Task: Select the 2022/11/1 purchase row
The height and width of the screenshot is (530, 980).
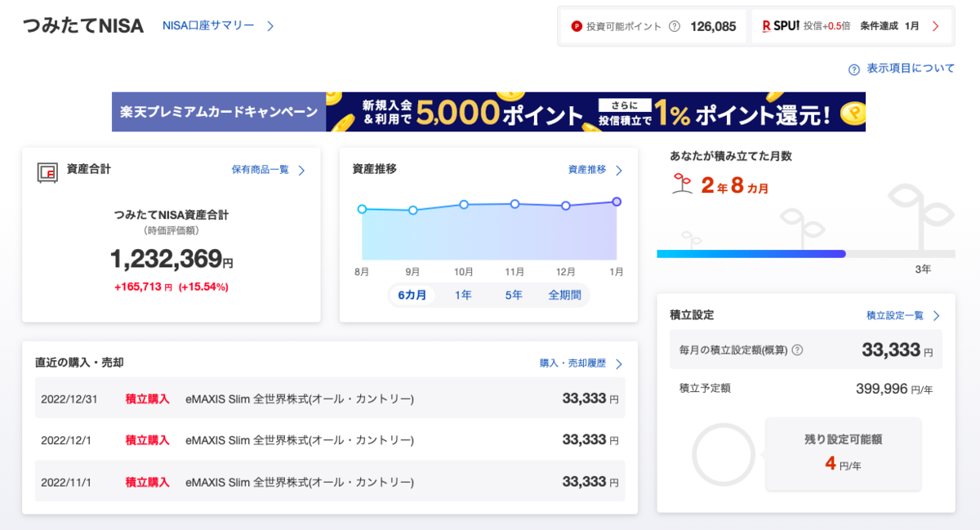Action: coord(330,482)
